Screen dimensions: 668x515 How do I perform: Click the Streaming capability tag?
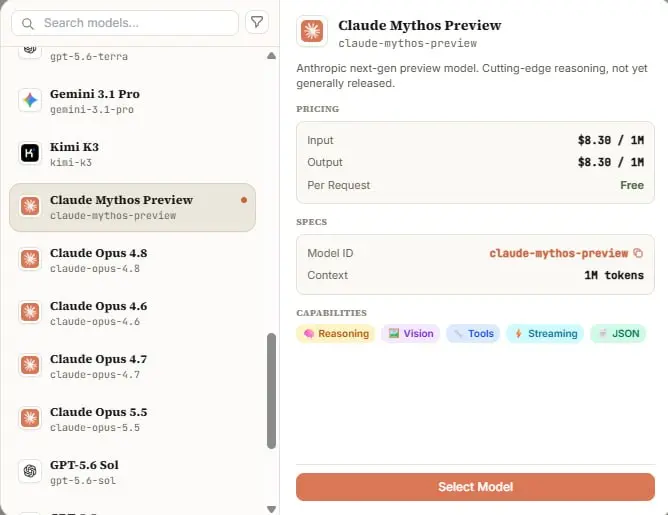pyautogui.click(x=545, y=334)
